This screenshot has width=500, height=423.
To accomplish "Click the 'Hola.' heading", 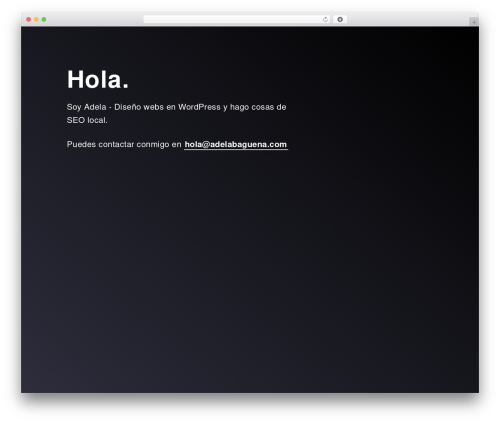I will pyautogui.click(x=98, y=79).
